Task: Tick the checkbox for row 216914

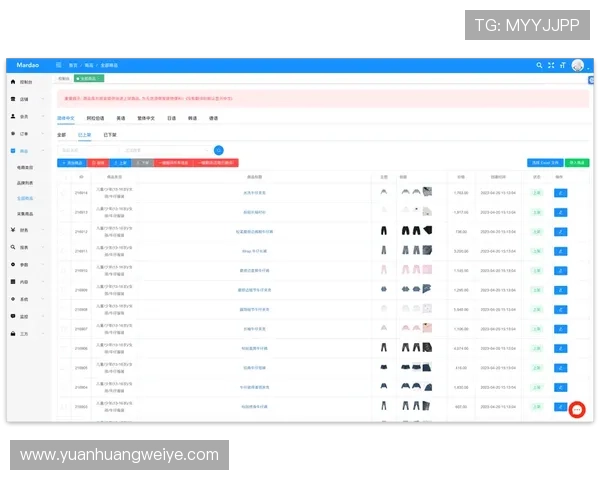Action: click(x=64, y=193)
